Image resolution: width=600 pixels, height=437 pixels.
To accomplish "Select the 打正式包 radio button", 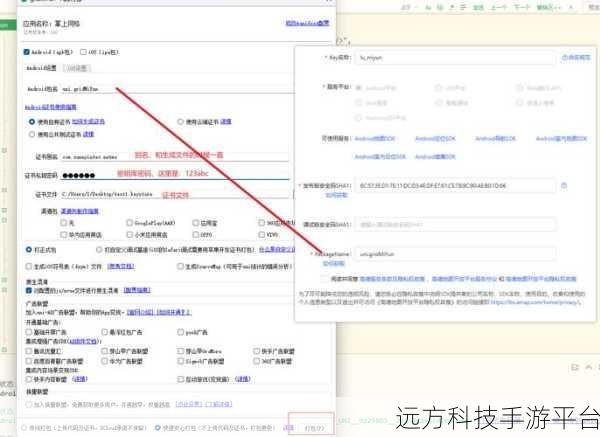I will (29, 249).
